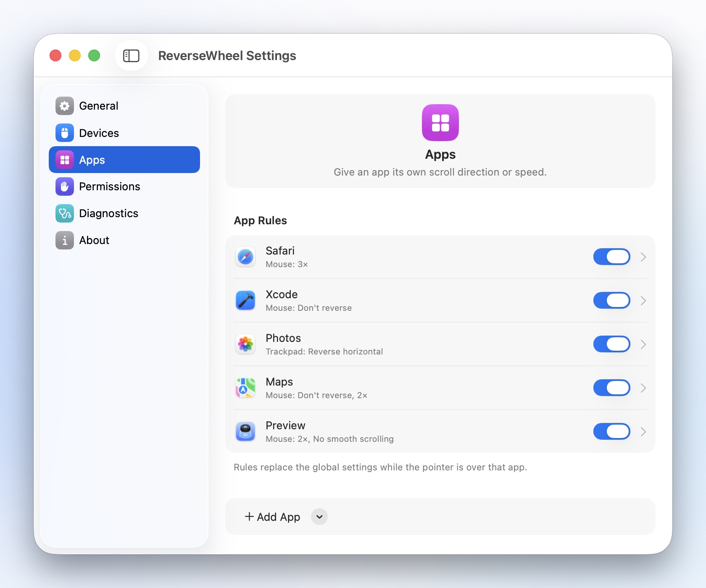
Task: Click the Safari compass icon
Action: (245, 257)
